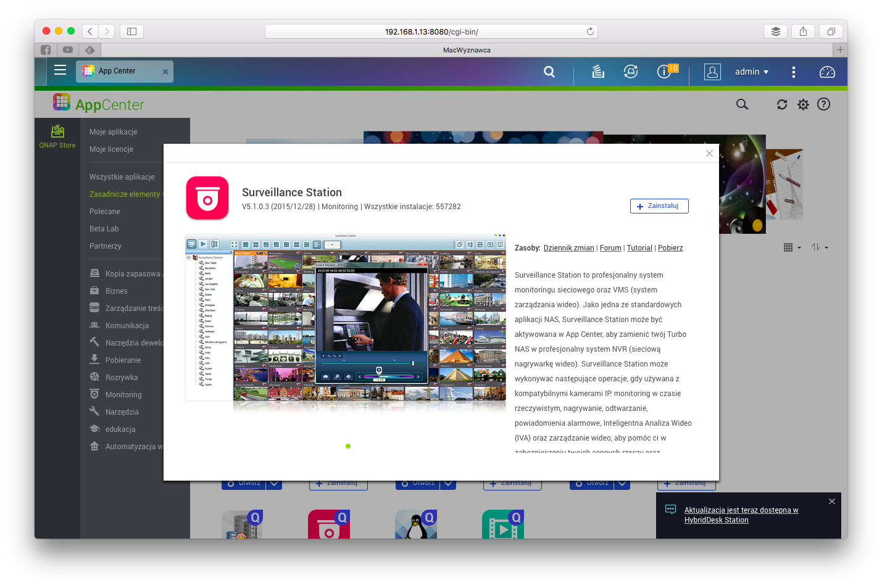882x588 pixels.
Task: Go back in Safari
Action: [x=90, y=31]
